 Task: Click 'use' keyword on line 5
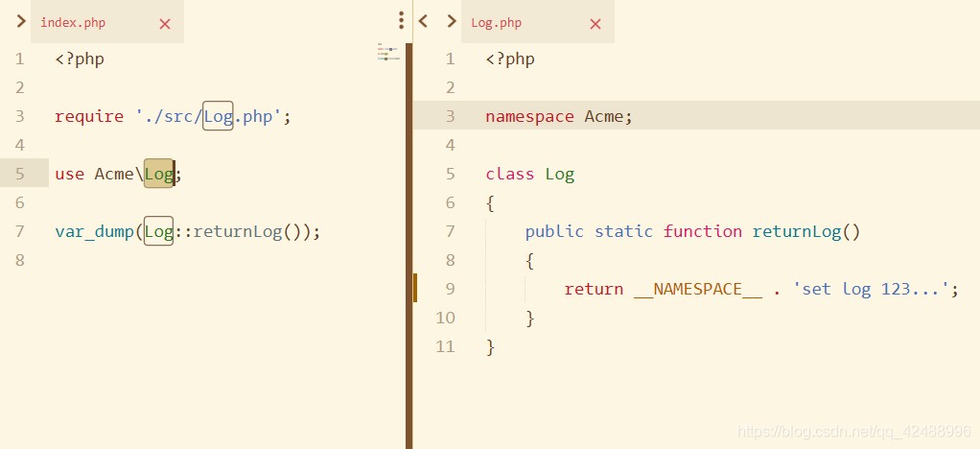69,174
